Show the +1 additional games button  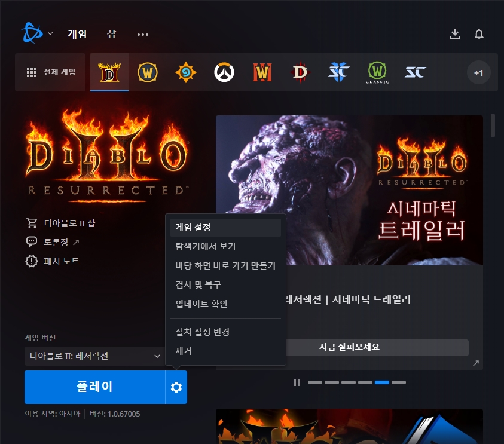click(479, 73)
